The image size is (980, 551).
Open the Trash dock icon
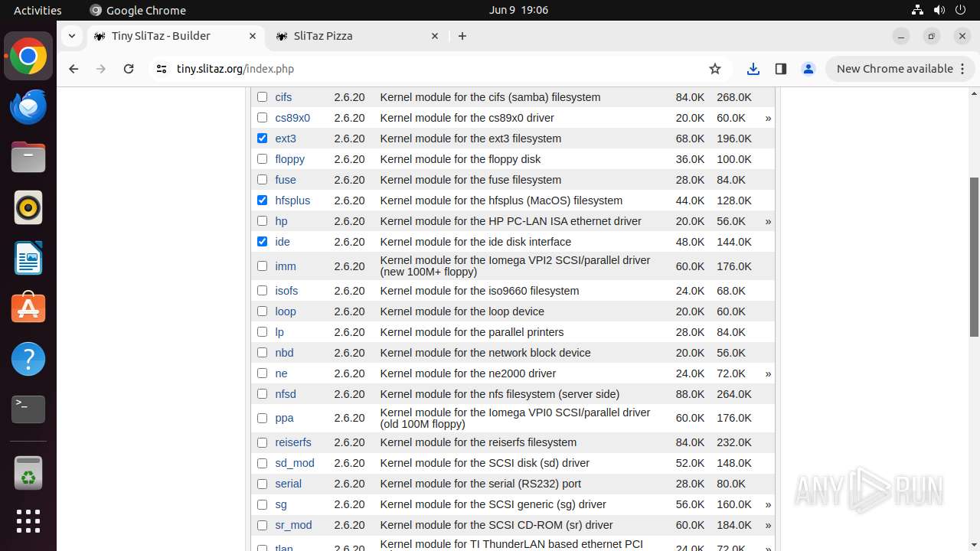pos(28,473)
